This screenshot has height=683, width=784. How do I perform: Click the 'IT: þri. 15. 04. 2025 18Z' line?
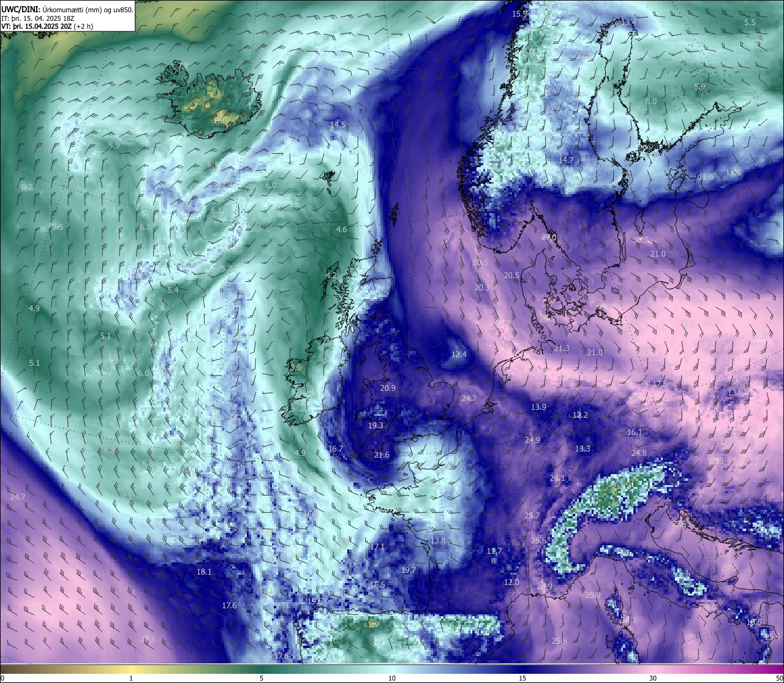click(x=37, y=18)
